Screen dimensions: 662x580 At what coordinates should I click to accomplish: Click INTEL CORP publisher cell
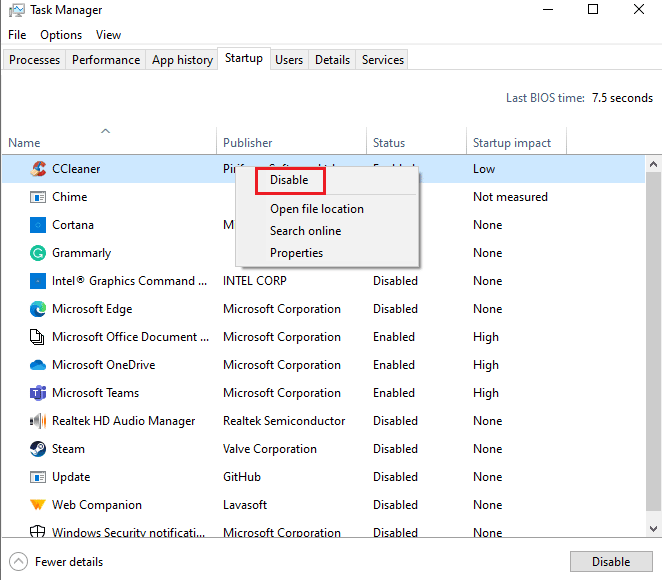point(255,281)
